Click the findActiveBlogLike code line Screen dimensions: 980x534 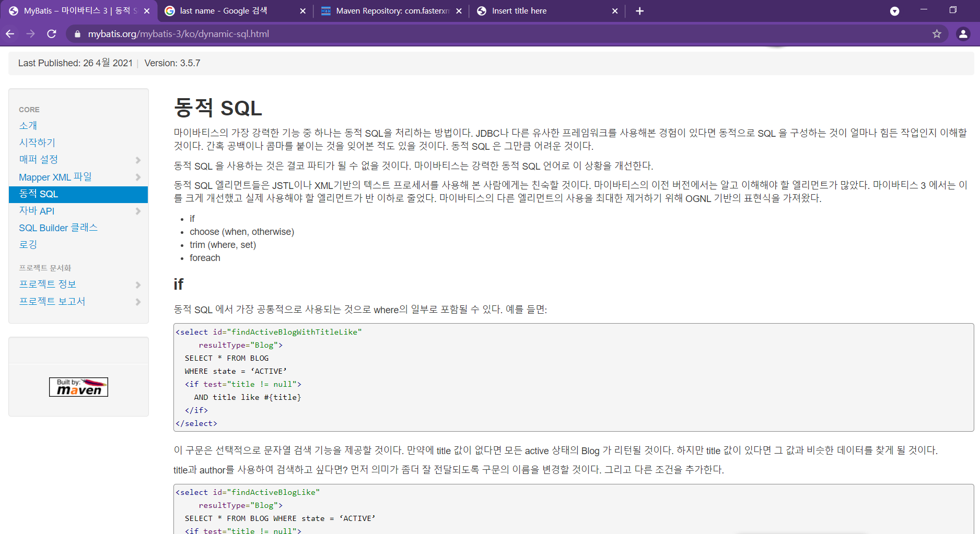[x=248, y=492]
